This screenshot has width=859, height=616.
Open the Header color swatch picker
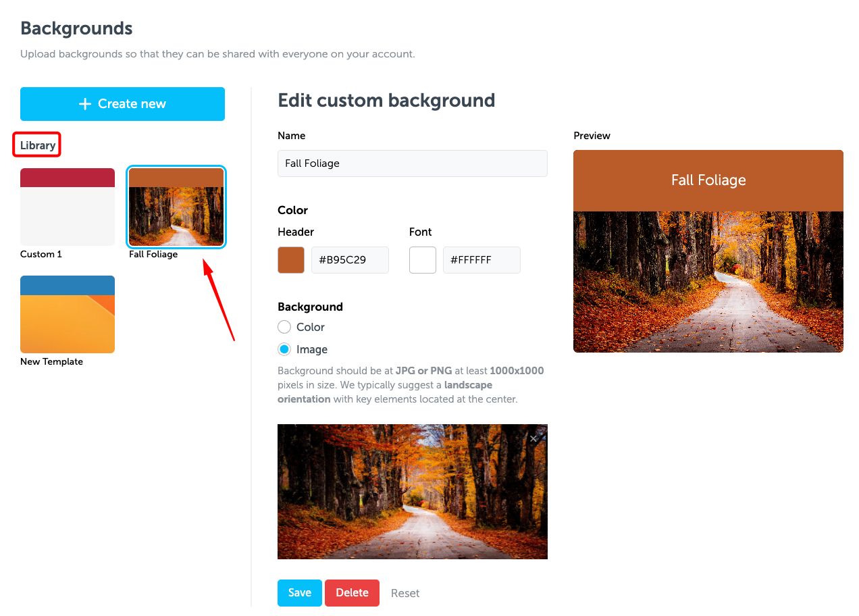pyautogui.click(x=290, y=259)
